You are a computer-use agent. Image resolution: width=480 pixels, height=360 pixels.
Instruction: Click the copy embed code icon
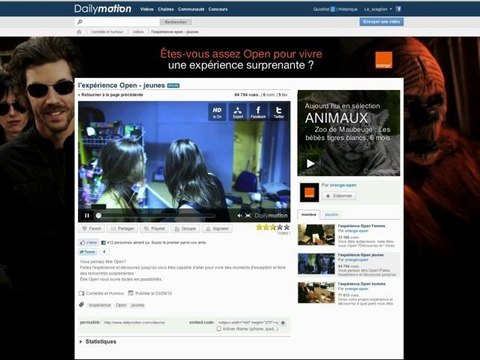[x=283, y=323]
